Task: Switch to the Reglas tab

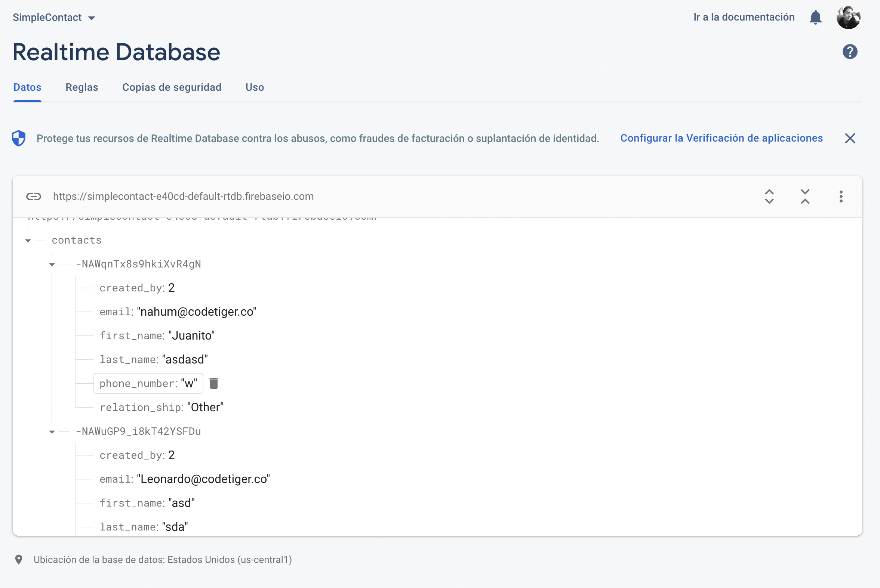Action: (x=82, y=87)
